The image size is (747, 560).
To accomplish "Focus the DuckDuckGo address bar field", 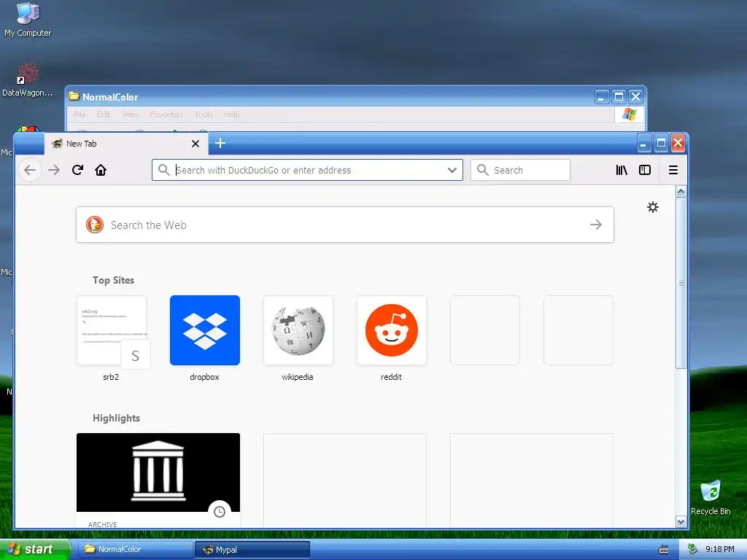I will [307, 170].
